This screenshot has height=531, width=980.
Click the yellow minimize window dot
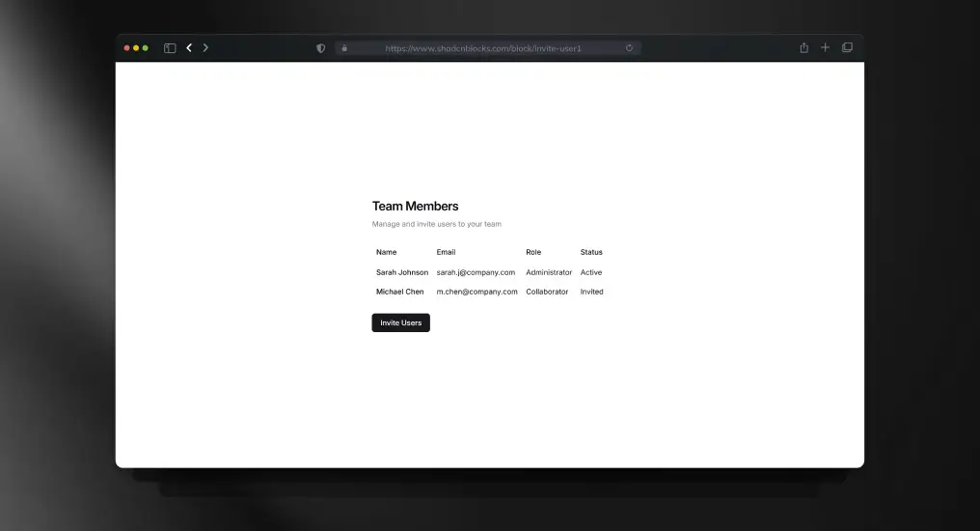pos(136,48)
